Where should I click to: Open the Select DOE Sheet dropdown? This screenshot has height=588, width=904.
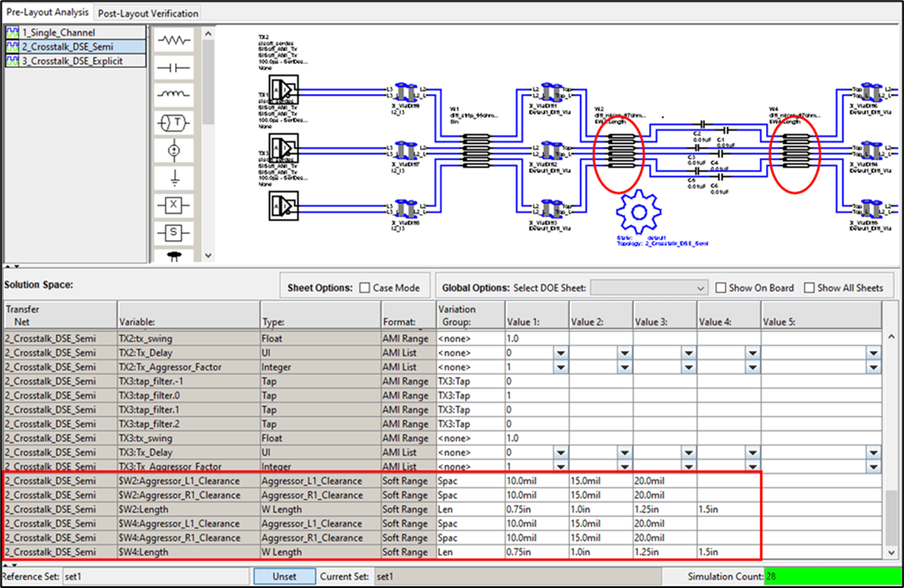[649, 287]
